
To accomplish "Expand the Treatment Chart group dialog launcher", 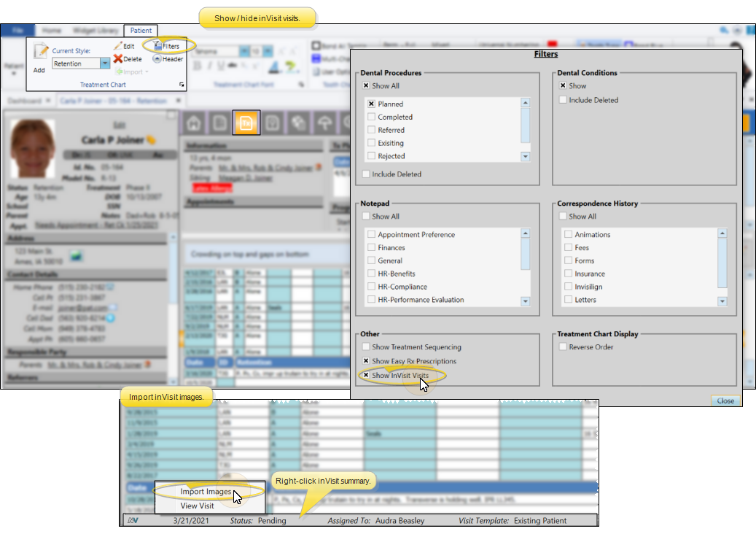I will pos(181,85).
